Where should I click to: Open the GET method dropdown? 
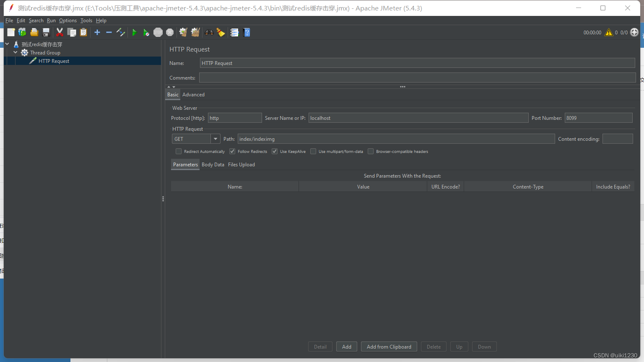coord(216,139)
